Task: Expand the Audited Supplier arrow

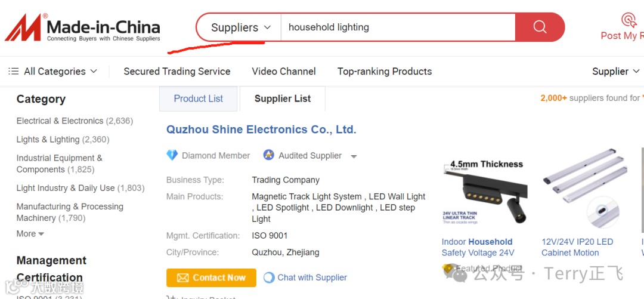Action: 354,156
